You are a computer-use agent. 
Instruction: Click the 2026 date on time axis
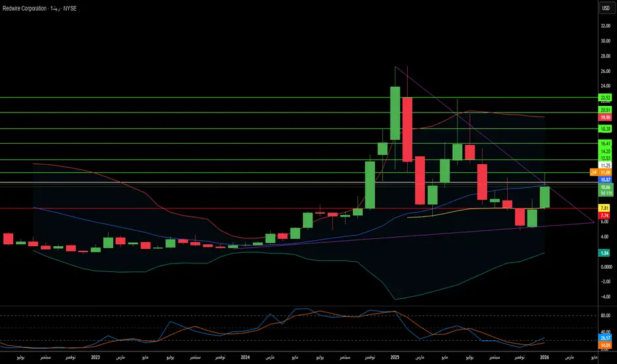tap(545, 357)
